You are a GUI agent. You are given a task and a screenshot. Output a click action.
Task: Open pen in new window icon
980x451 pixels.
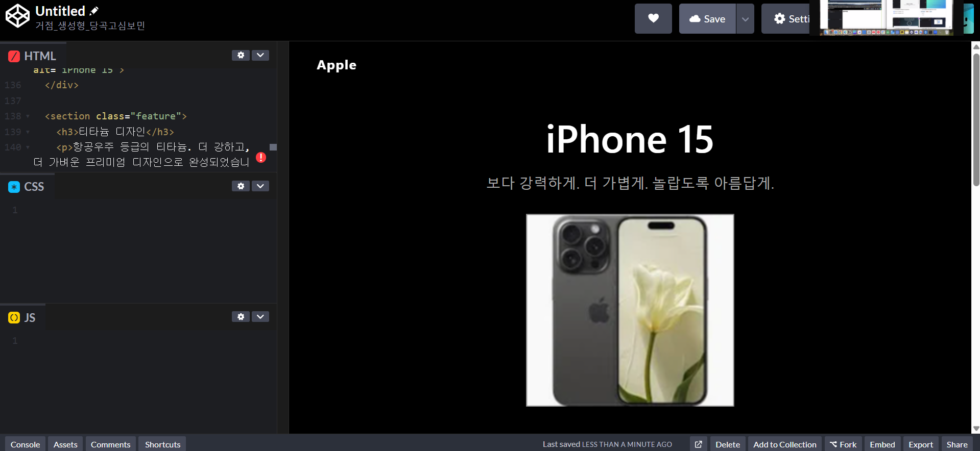pos(698,444)
